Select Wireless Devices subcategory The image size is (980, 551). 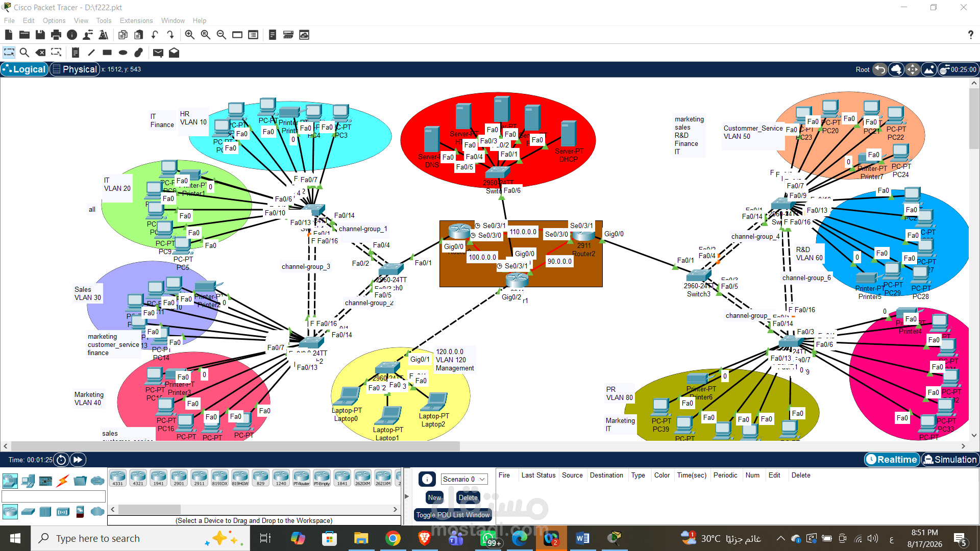click(63, 511)
